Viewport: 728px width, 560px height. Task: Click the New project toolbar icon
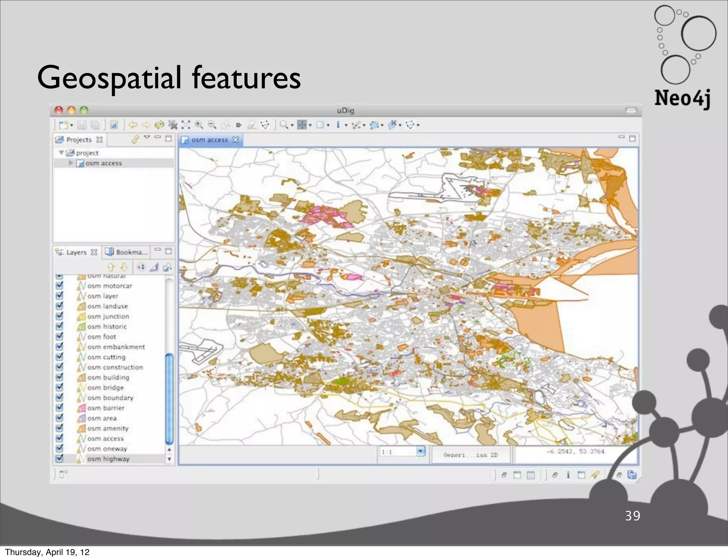pyautogui.click(x=64, y=125)
